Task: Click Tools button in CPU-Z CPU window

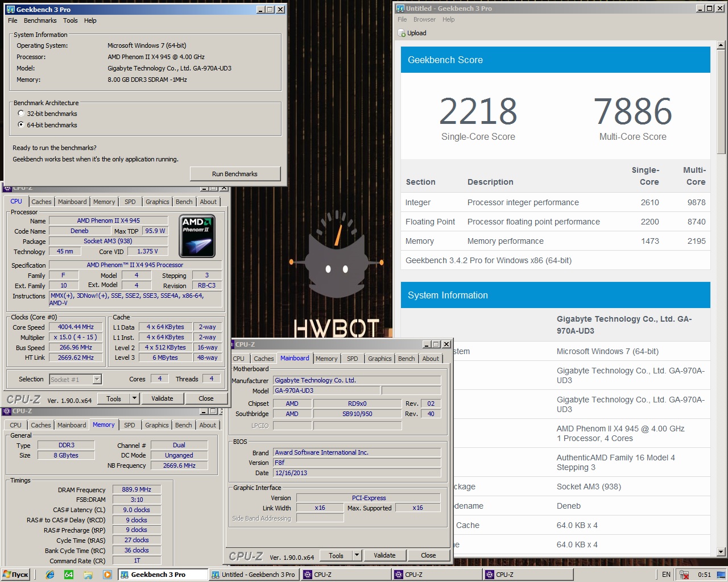Action: pos(114,398)
